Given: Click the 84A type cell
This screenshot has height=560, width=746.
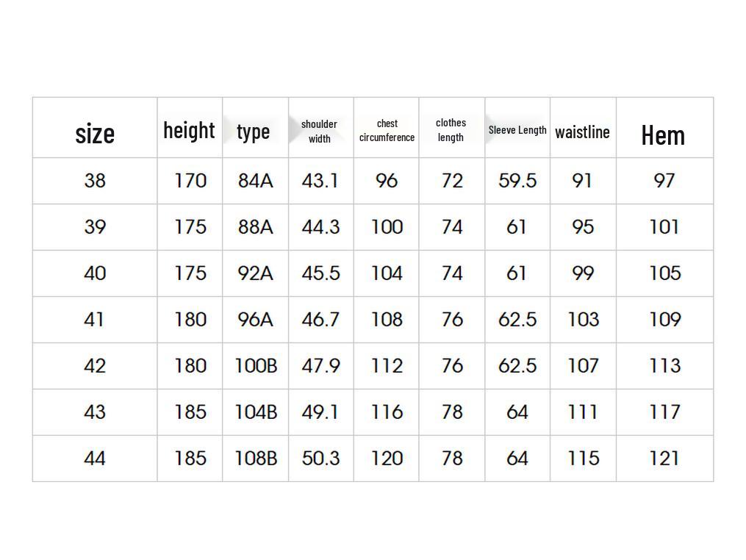Looking at the screenshot, I should pos(255,181).
